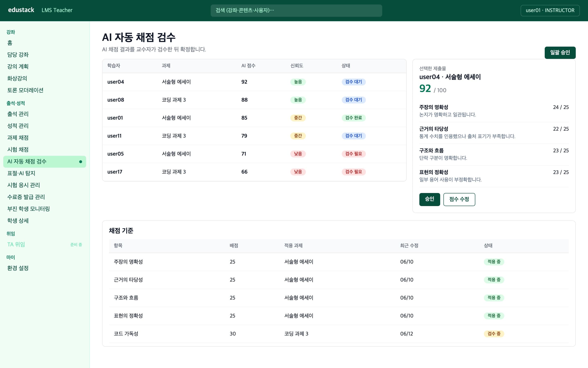Select the user17 submission row
This screenshot has height=368, width=588.
click(254, 172)
